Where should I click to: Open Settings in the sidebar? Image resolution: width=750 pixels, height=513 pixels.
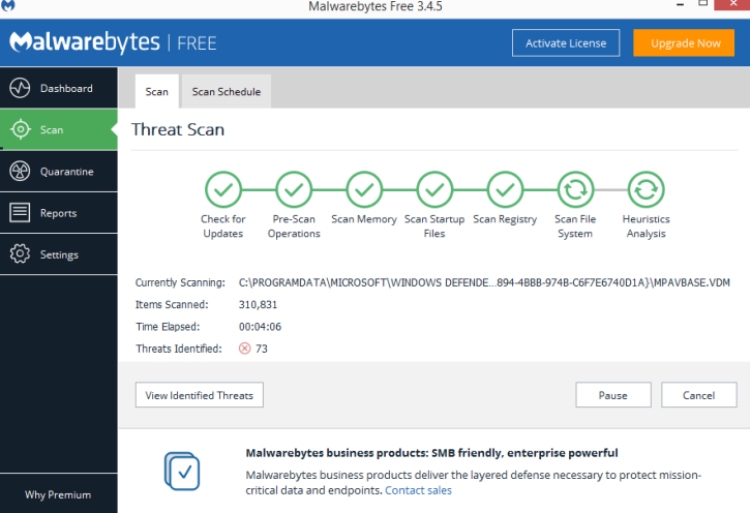click(x=58, y=254)
